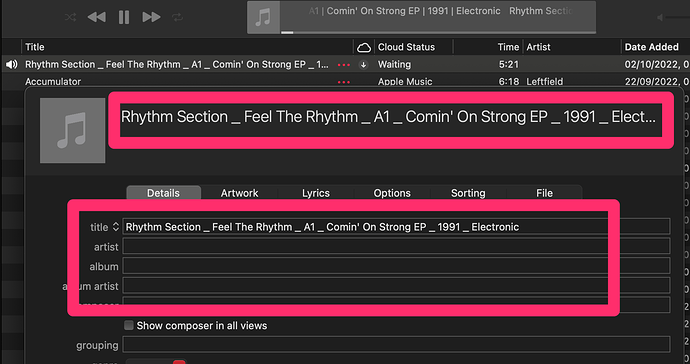Viewport: 690px width, 364px height.
Task: Click the Leftfield artist cell
Action: click(x=545, y=82)
